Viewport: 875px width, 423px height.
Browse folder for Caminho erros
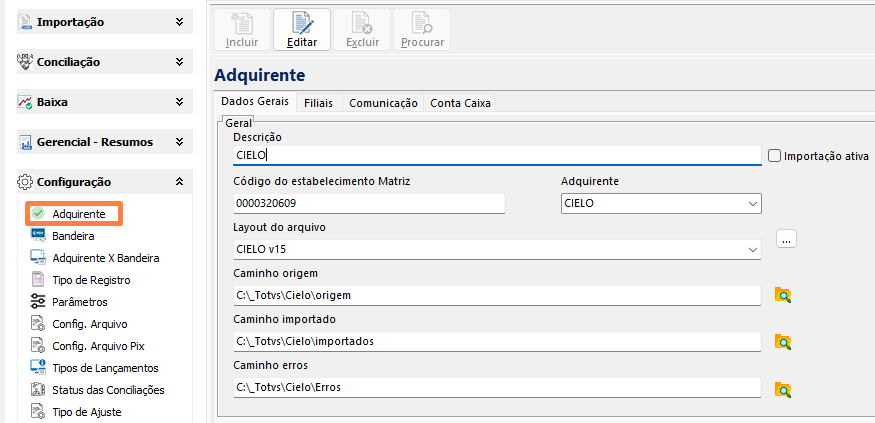784,389
